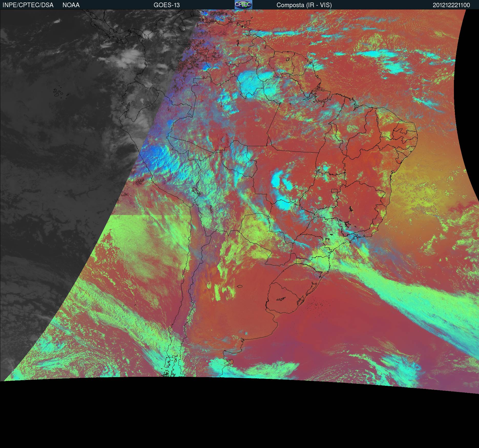Viewport: 479px width, 448px height.
Task: Select the INPE/CPTEC/DSA header text
Action: (28, 5)
